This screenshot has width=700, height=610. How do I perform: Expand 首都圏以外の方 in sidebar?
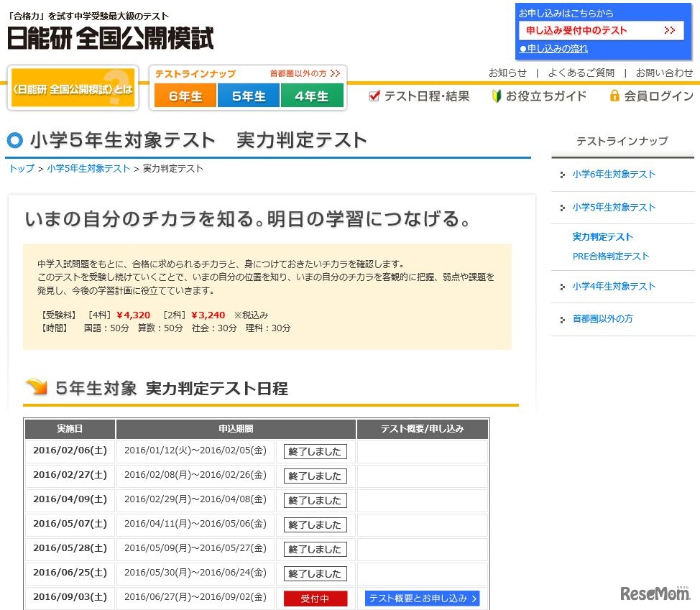[602, 319]
